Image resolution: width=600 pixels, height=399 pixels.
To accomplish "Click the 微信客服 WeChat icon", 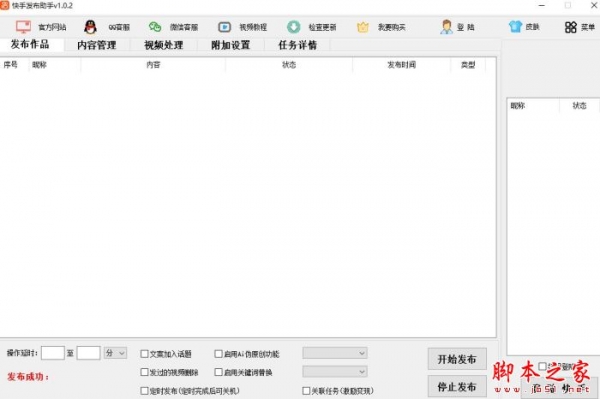I will point(155,27).
